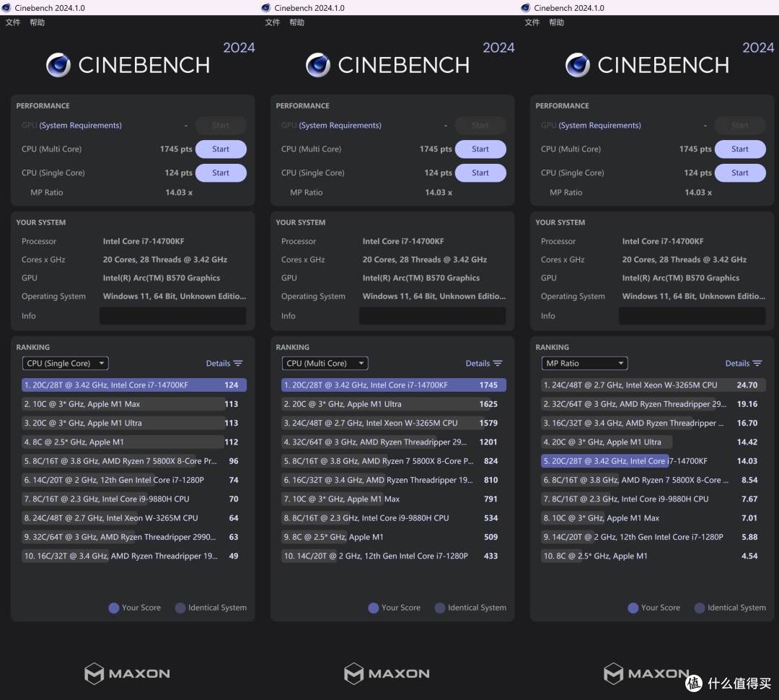This screenshot has width=779, height=700.
Task: Click Identical System legend dot in middle window
Action: [440, 608]
